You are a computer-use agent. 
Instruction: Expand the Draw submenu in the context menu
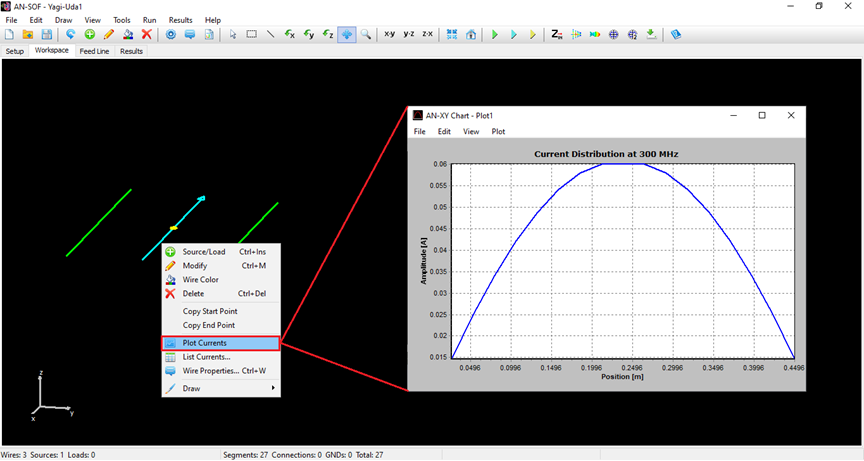[x=221, y=388]
